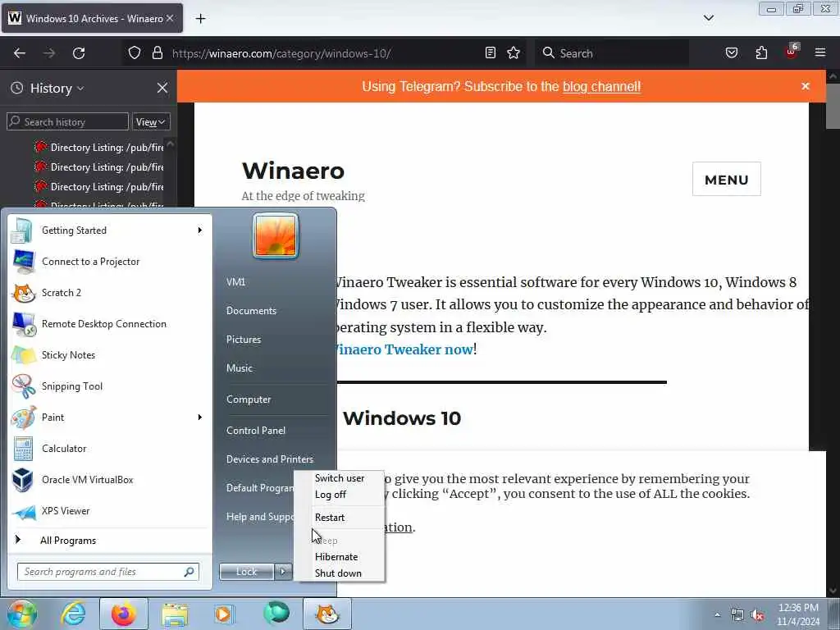The image size is (840, 630).
Task: Choose Switch user in power menu
Action: (x=340, y=478)
